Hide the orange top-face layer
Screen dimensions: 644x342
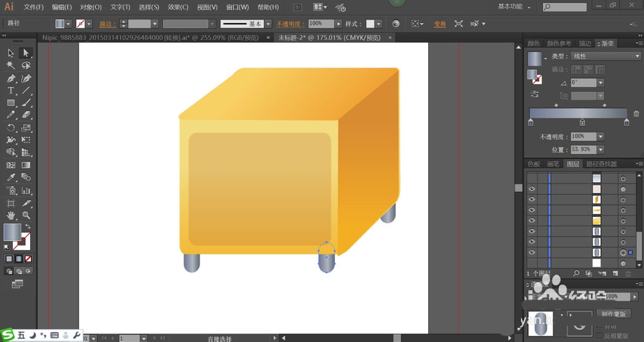532,210
